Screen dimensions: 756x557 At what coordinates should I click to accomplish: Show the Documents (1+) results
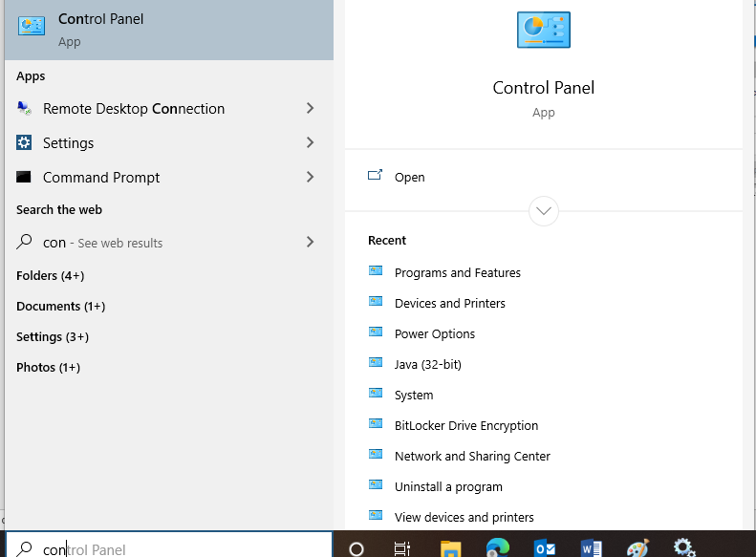click(60, 307)
